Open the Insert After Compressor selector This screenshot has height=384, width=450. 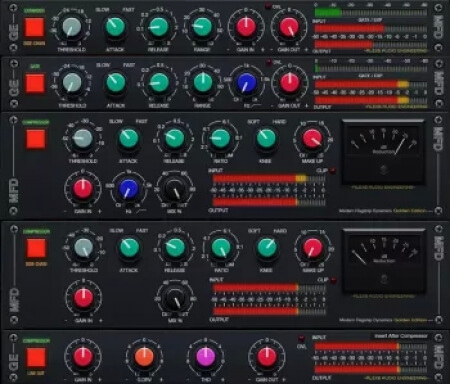pos(401,336)
